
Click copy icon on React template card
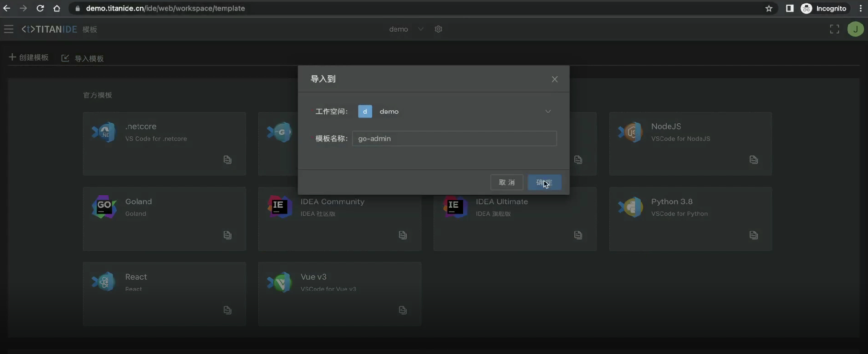pos(228,310)
